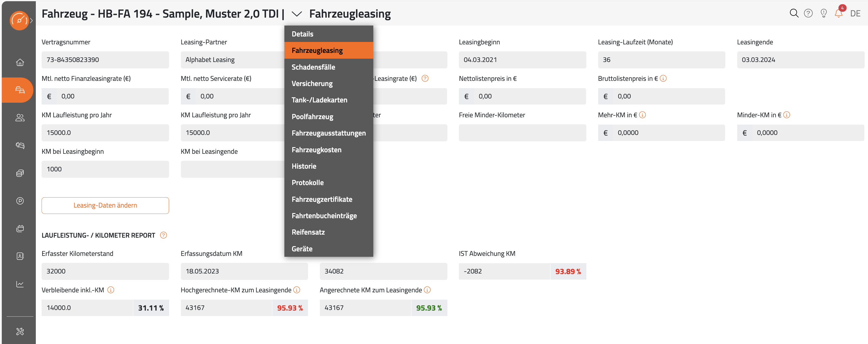Click the Mehr-KM in € field
Screen dimensions: 868x344
click(x=661, y=132)
